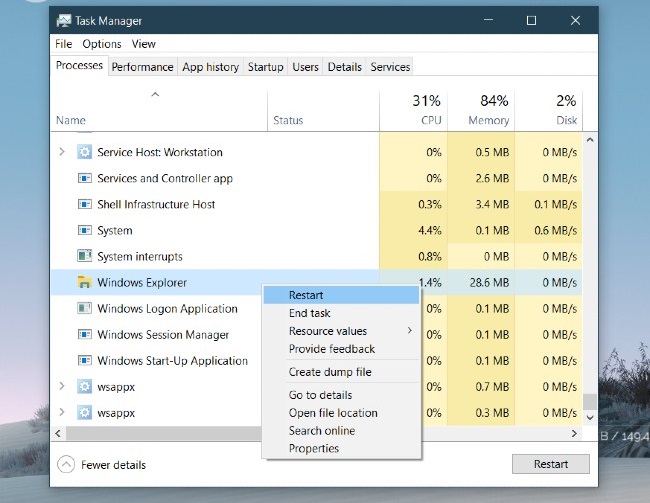Choose Open file location

coord(341,413)
